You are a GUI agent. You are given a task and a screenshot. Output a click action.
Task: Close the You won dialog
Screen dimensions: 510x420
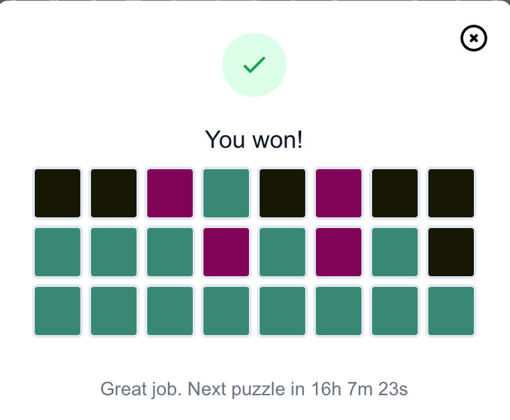click(x=474, y=38)
